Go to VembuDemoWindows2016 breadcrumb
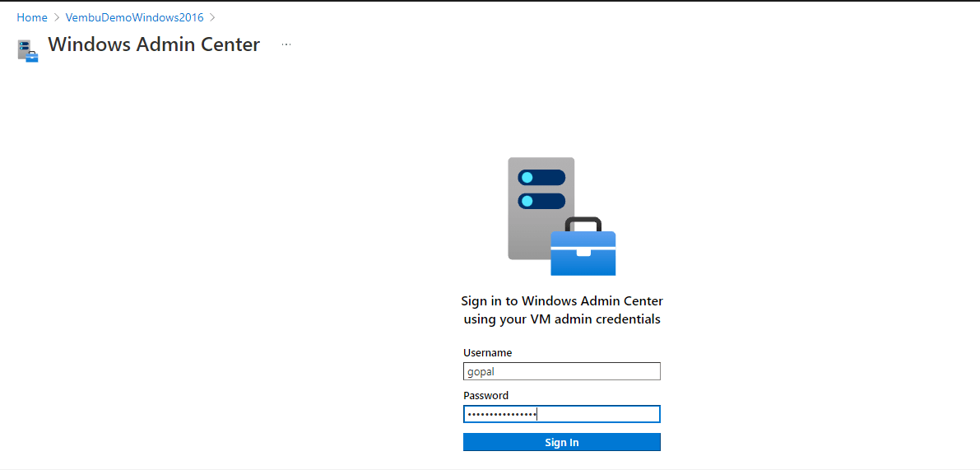Image resolution: width=980 pixels, height=470 pixels. click(134, 17)
